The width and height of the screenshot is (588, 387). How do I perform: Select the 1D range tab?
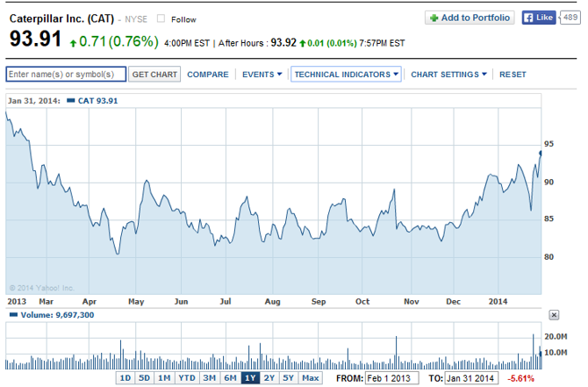[125, 378]
